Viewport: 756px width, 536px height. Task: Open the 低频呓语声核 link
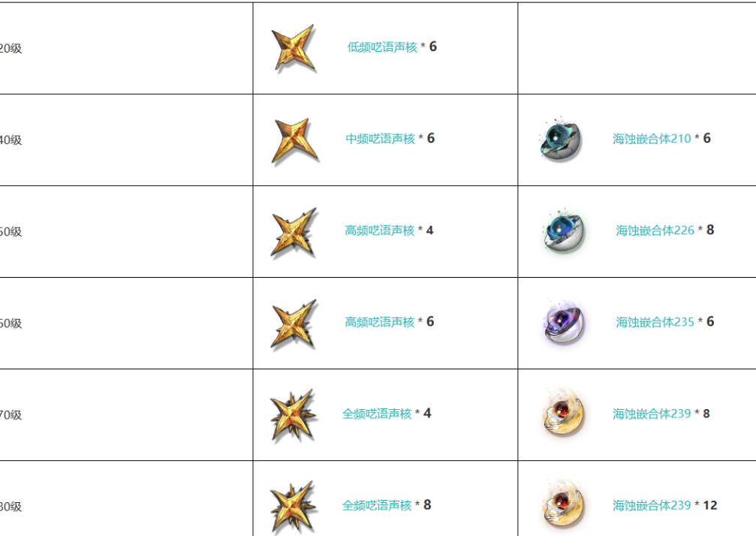tap(382, 47)
